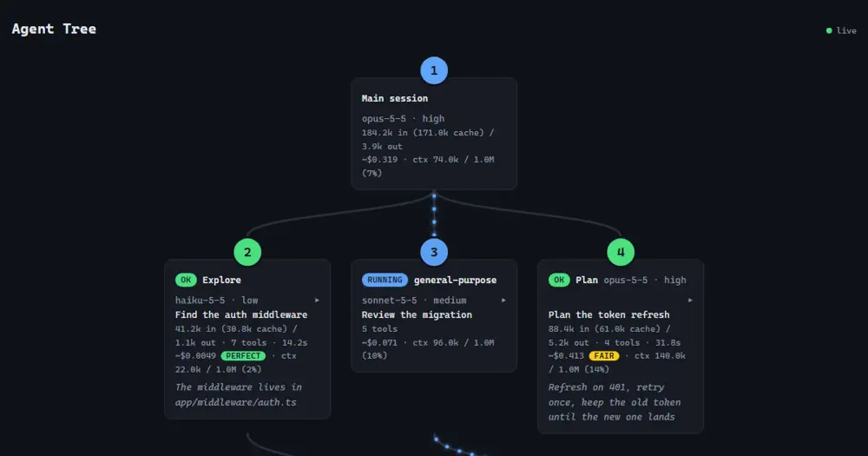868x456 pixels.
Task: Click the Explore agent name
Action: [221, 280]
